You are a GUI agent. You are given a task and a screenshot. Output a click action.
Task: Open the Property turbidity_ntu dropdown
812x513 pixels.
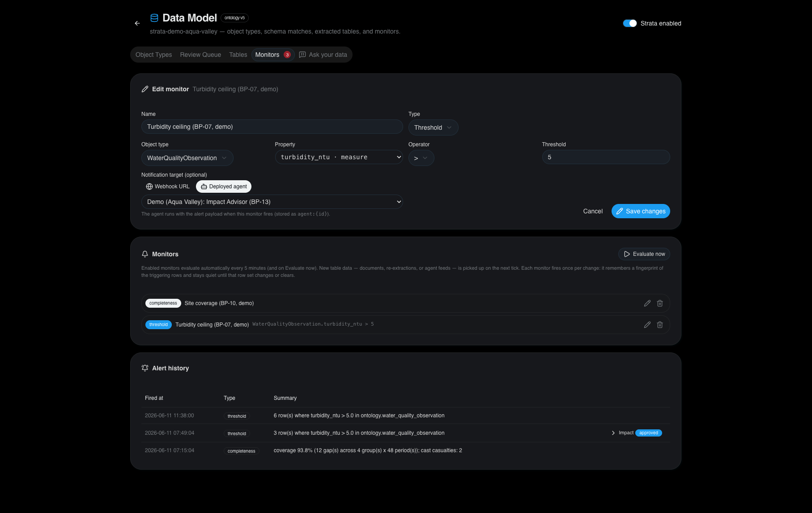pos(339,157)
